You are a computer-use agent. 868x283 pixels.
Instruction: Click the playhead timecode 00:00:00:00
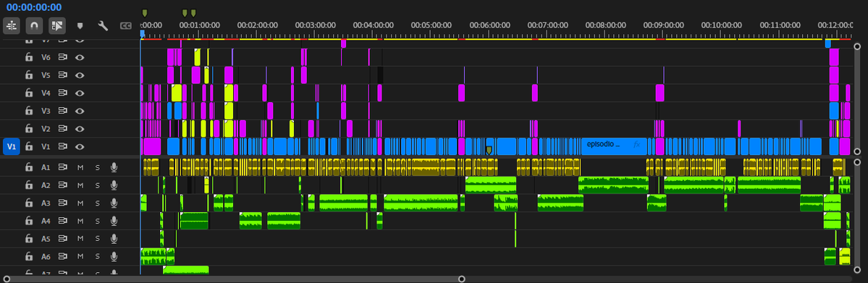point(34,7)
